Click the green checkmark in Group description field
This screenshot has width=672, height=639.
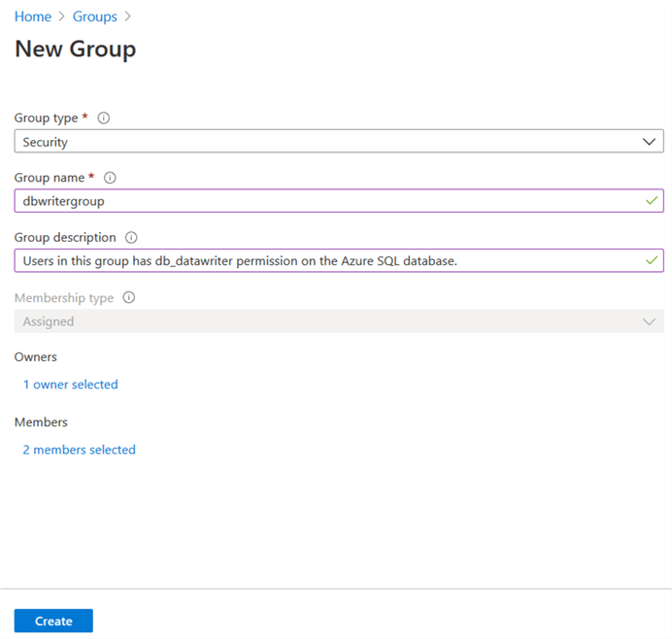pyautogui.click(x=651, y=260)
